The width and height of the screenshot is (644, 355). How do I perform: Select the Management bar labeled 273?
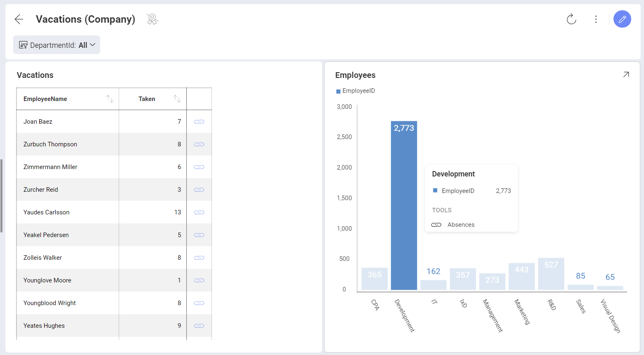click(x=492, y=282)
